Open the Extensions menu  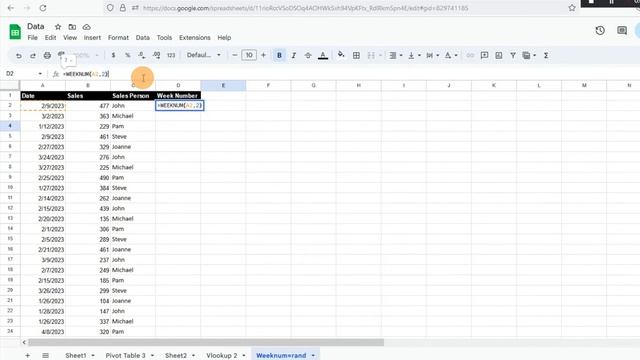195,38
